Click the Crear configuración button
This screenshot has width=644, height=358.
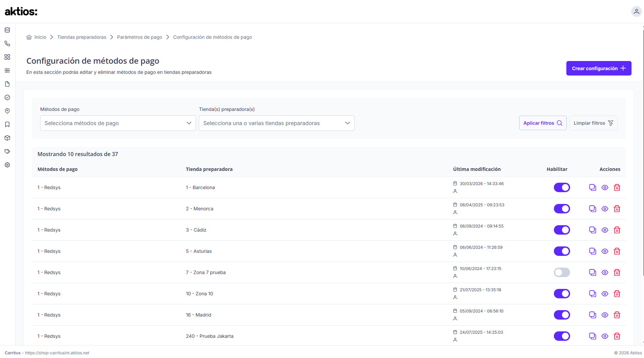point(599,68)
